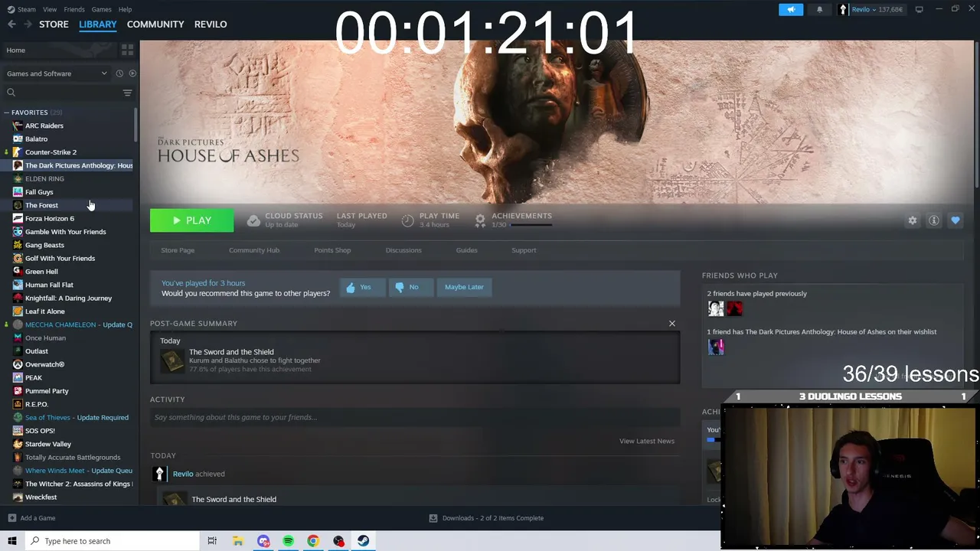Open Task View on taskbar
This screenshot has height=551, width=980.
[212, 541]
